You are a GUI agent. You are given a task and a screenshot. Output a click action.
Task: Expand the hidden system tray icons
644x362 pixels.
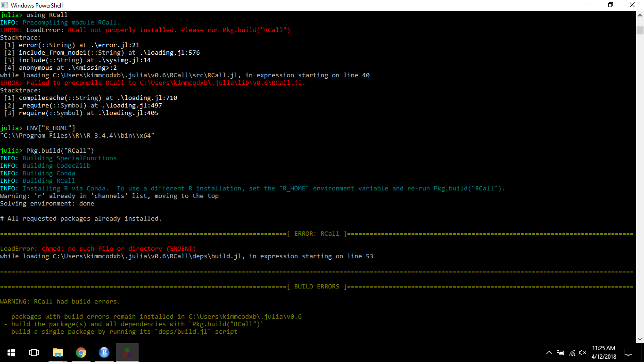coord(548,352)
